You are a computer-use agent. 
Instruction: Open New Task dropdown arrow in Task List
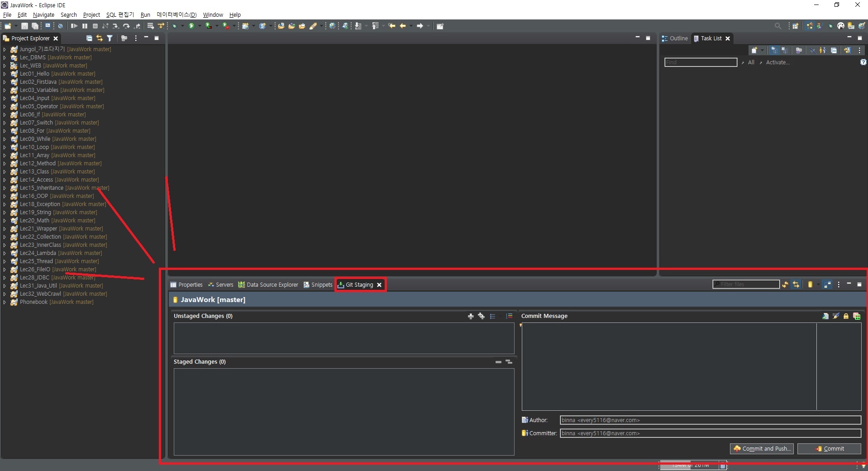coord(762,50)
